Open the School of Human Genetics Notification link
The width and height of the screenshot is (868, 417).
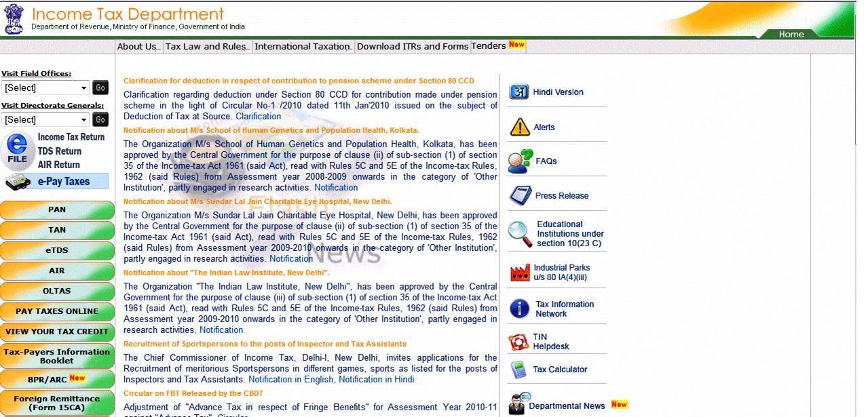336,187
